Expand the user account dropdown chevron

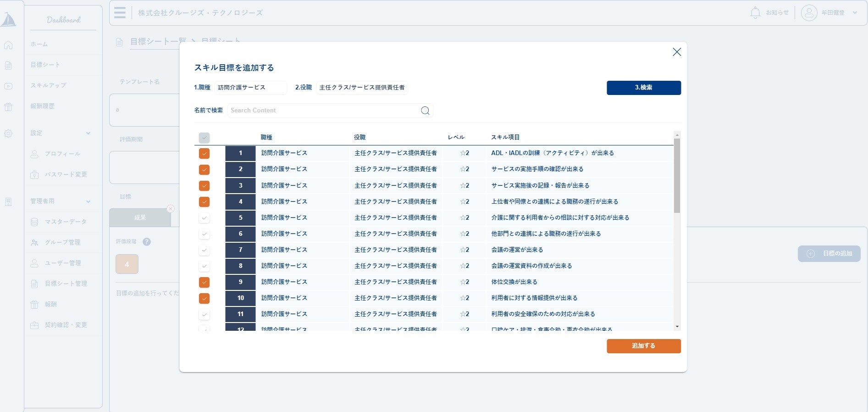[x=855, y=13]
